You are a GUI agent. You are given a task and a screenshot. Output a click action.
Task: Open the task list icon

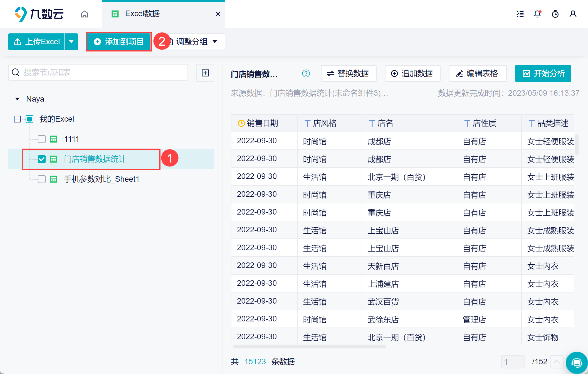[520, 14]
